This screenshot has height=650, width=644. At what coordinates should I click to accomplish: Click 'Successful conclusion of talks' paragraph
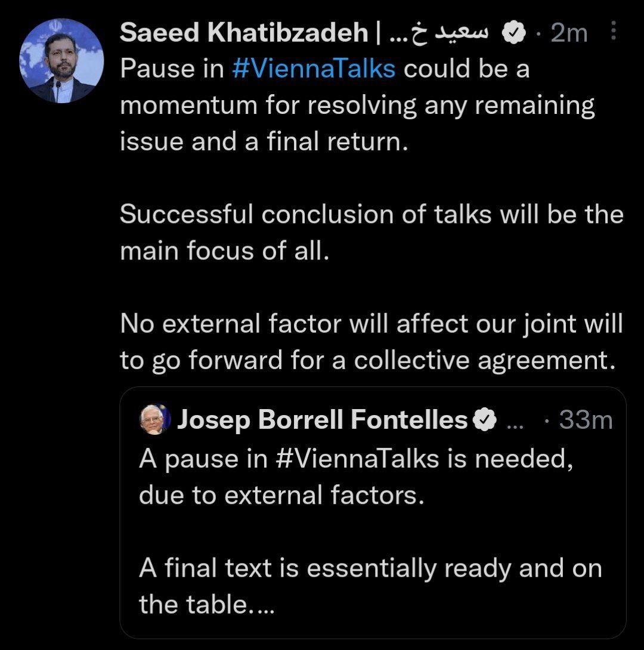pos(371,233)
